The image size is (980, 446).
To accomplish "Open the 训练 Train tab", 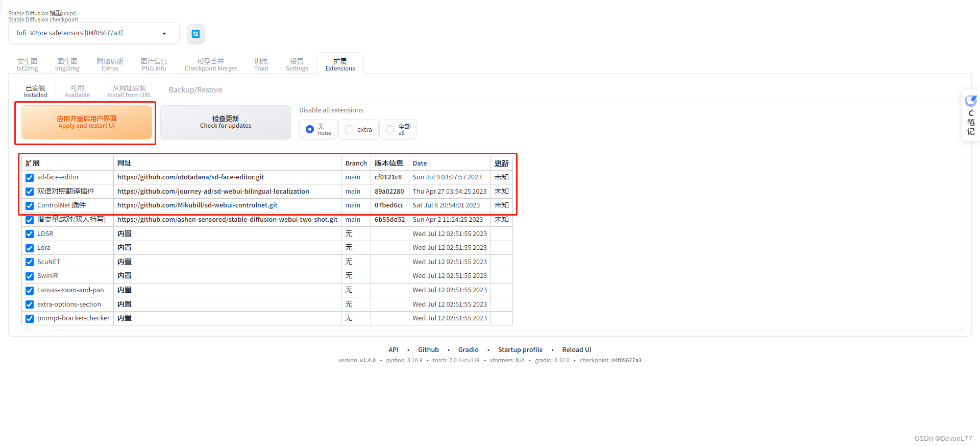I will coord(261,64).
